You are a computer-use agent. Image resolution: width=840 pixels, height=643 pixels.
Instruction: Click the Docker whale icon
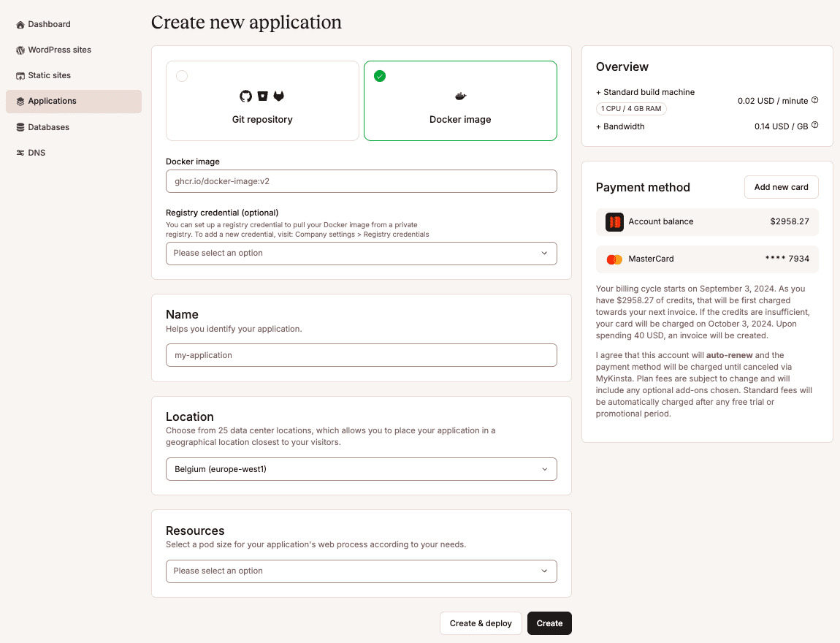460,96
